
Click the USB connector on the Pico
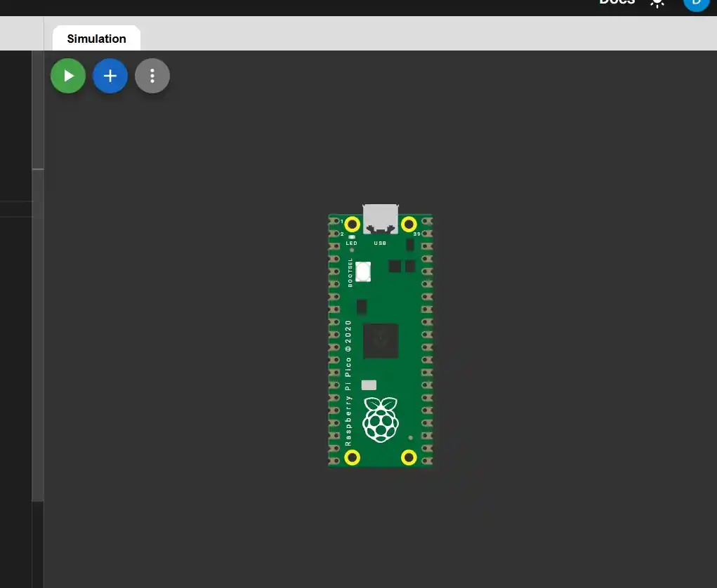381,219
